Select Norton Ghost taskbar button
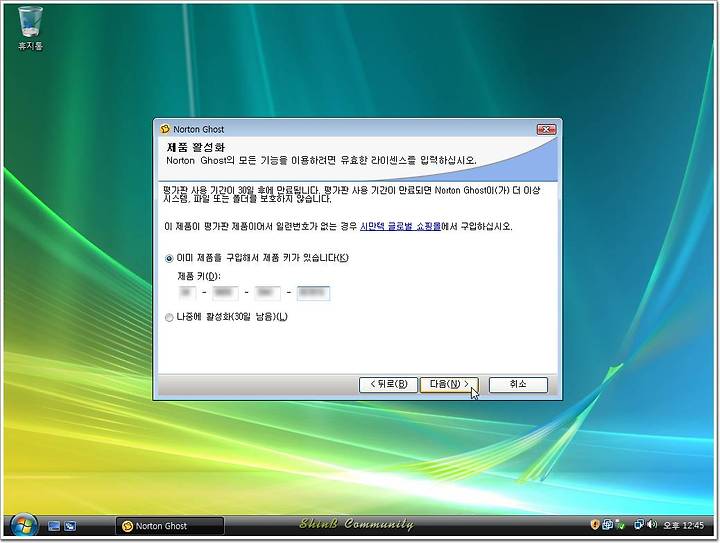 point(170,526)
